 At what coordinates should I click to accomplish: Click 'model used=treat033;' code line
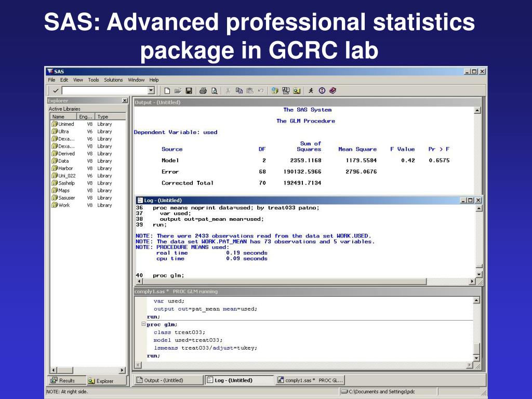[188, 340]
